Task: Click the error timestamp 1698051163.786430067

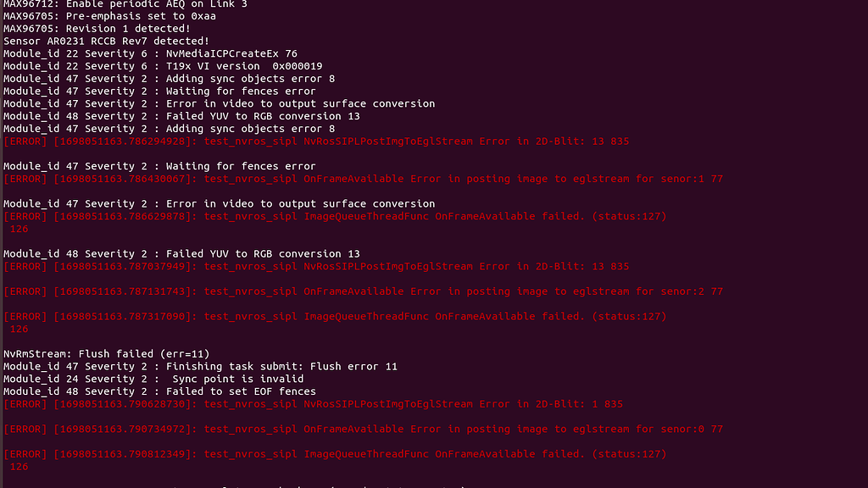Action: coord(122,179)
